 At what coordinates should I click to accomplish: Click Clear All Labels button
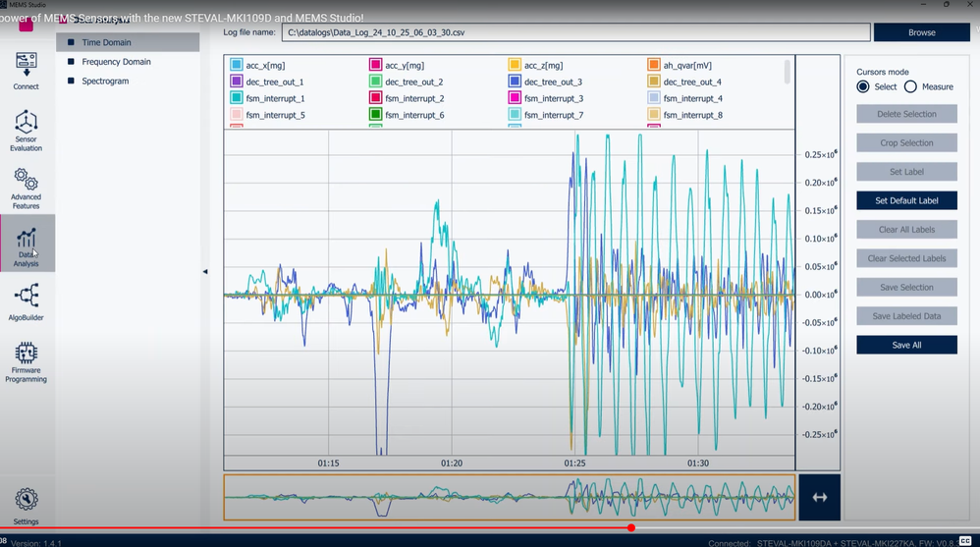pyautogui.click(x=907, y=230)
